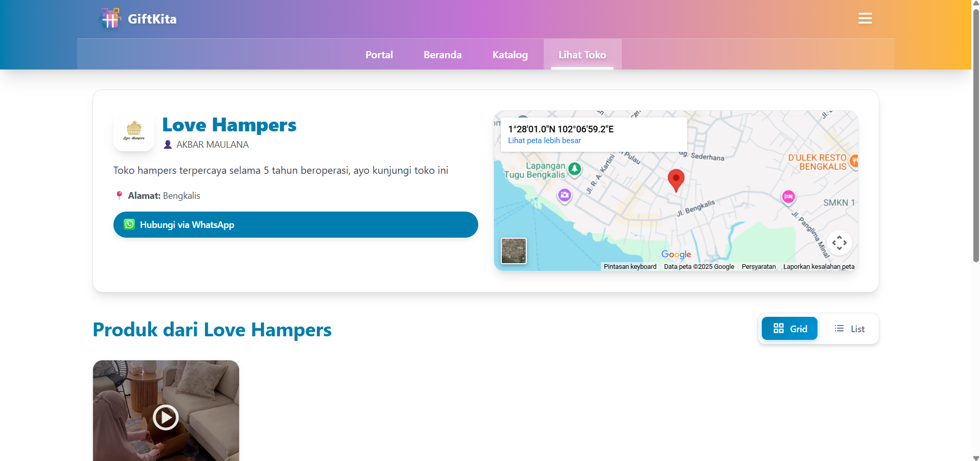Switch product view to List
This screenshot has width=980, height=461.
849,329
